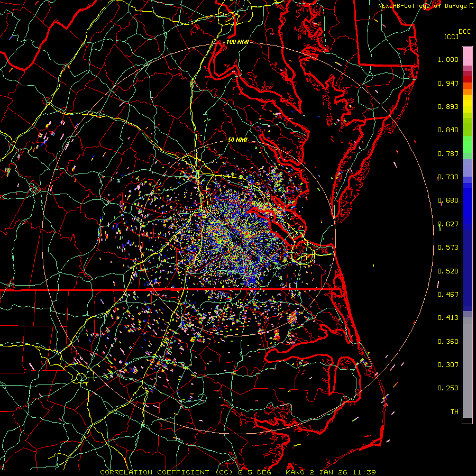Click the 0.307 scale value
This screenshot has width=476, height=476.
coord(448,365)
